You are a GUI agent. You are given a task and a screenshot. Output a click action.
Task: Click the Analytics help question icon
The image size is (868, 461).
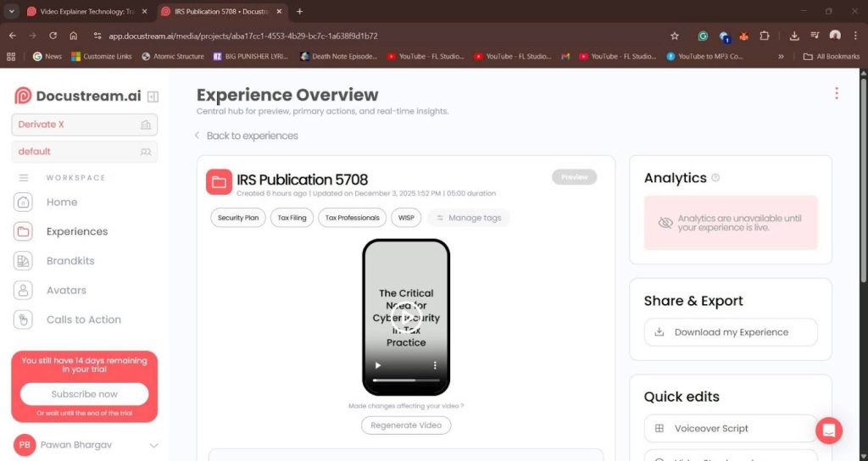tap(715, 178)
